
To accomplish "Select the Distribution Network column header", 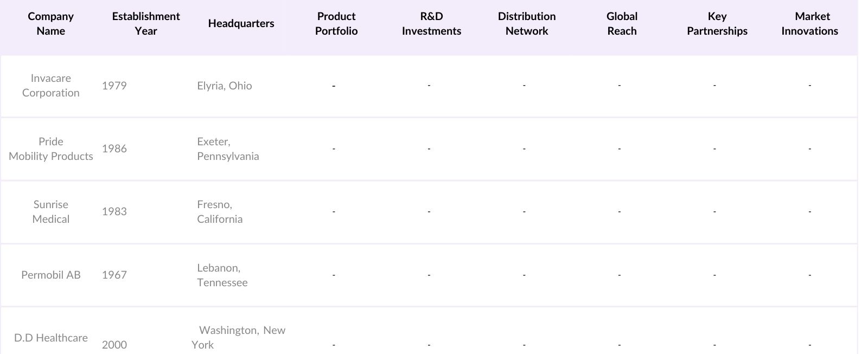I will [x=527, y=24].
